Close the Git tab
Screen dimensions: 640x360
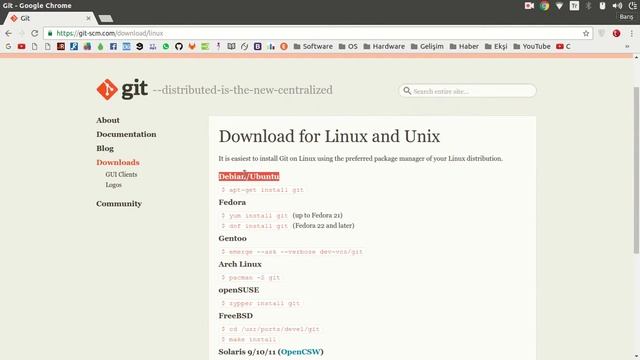point(88,18)
